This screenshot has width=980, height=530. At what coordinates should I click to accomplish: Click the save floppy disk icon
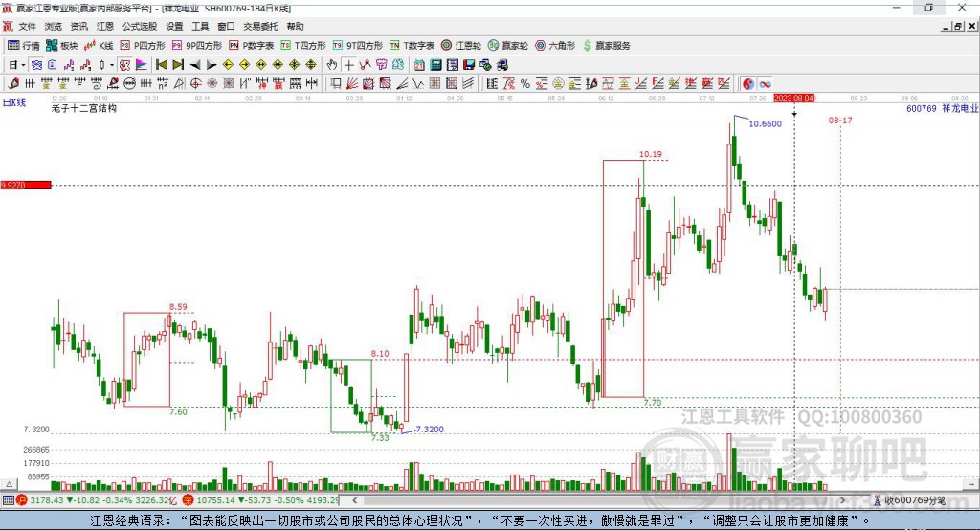click(x=469, y=65)
